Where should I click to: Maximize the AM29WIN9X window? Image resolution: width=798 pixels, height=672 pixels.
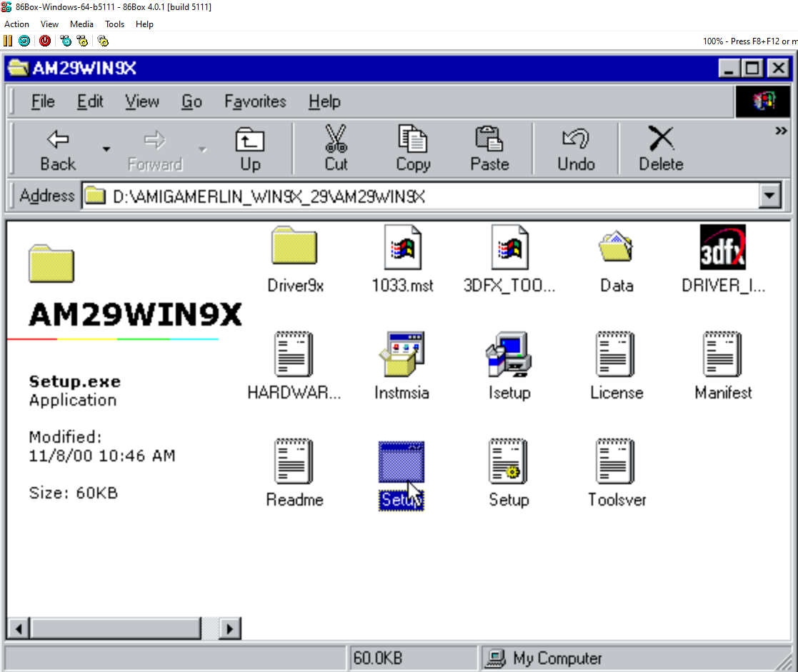pos(752,68)
